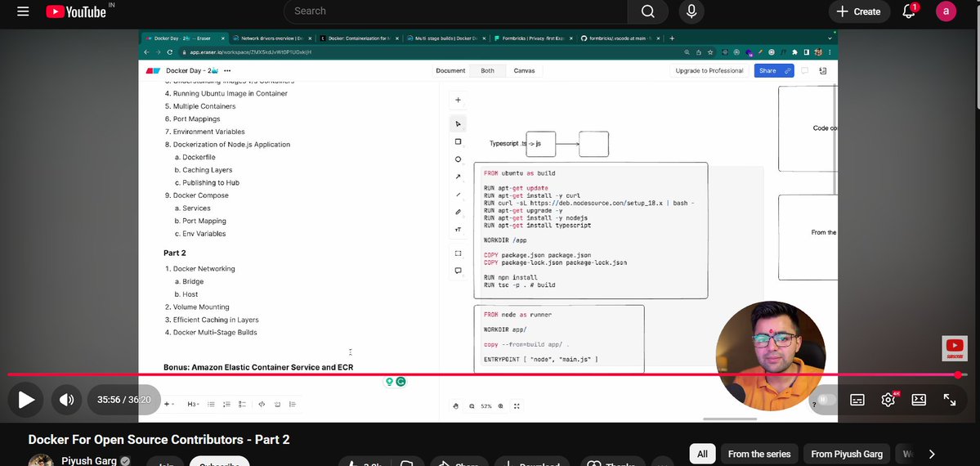Switch to Formbricks Privacy browser tab
Screen dimensions: 980x466
[532, 38]
